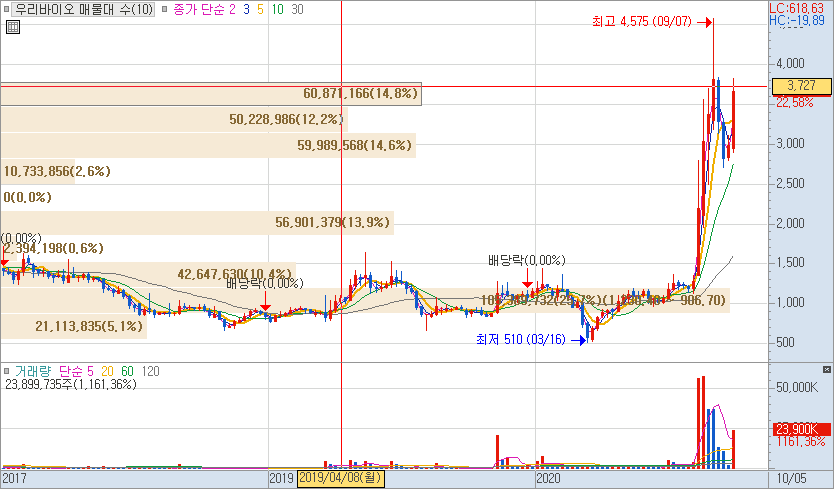Click the 4,000 price axis label
This screenshot has height=489, width=834.
(x=790, y=64)
